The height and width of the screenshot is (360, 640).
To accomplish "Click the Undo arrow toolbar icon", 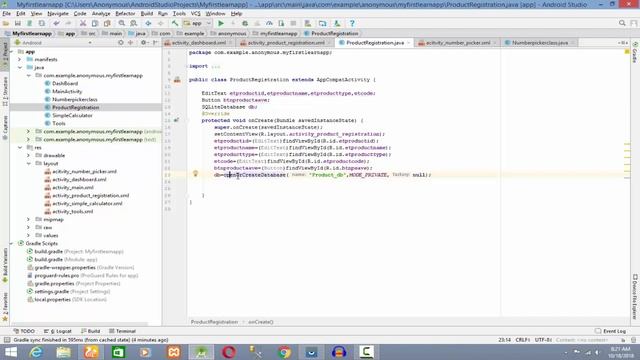I will pos(56,24).
